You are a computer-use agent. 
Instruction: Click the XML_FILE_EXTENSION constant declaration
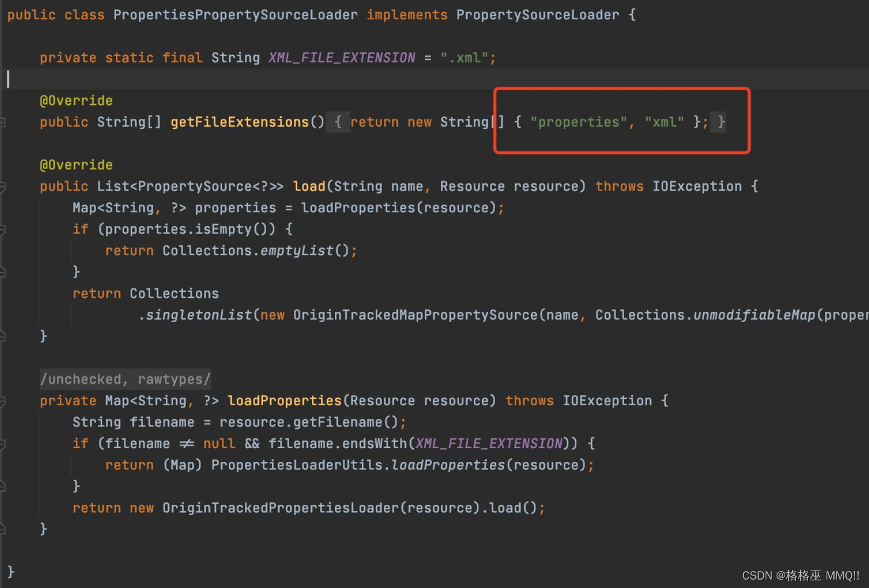click(x=342, y=58)
